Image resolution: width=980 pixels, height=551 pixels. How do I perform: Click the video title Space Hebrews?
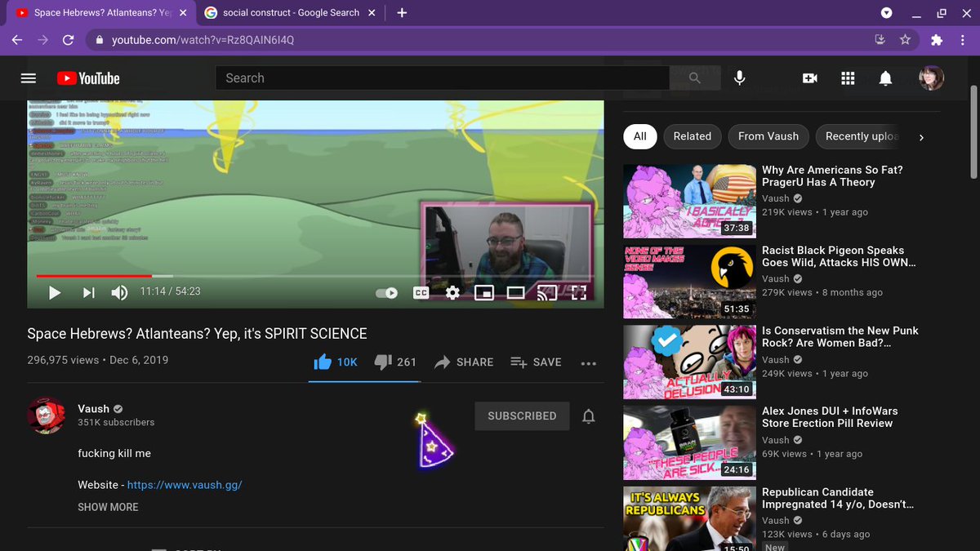tap(197, 334)
